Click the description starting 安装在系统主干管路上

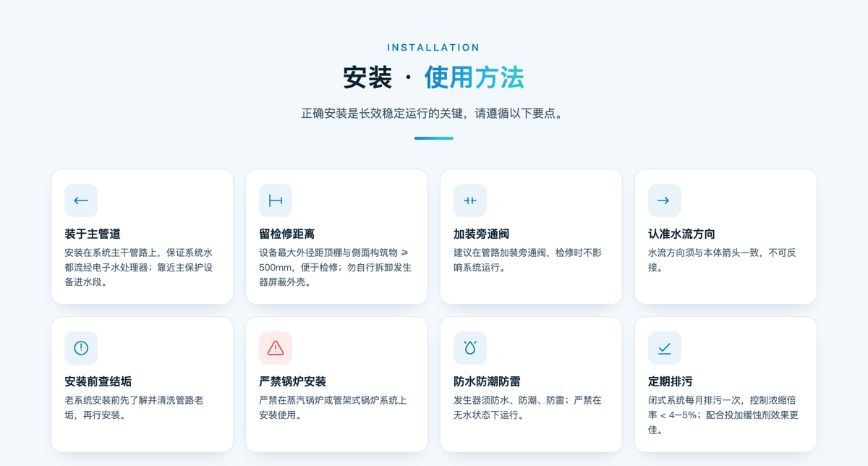tap(139, 268)
